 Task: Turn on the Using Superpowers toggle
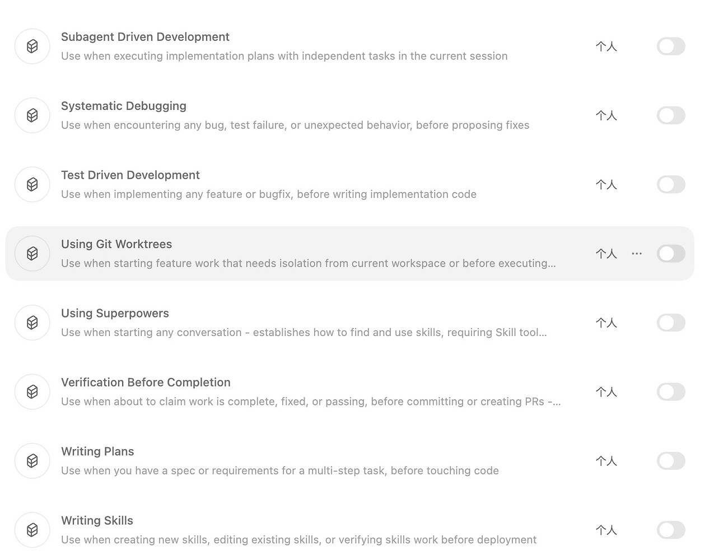[x=671, y=323]
